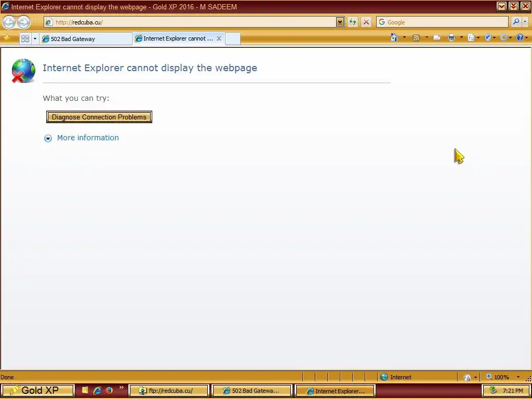
Task: Expand hidden quick launch items chevron
Action: click(122, 388)
